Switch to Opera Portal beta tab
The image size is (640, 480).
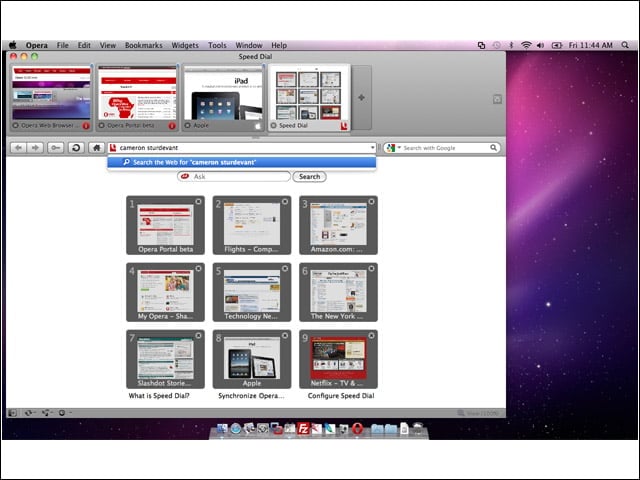pos(138,98)
